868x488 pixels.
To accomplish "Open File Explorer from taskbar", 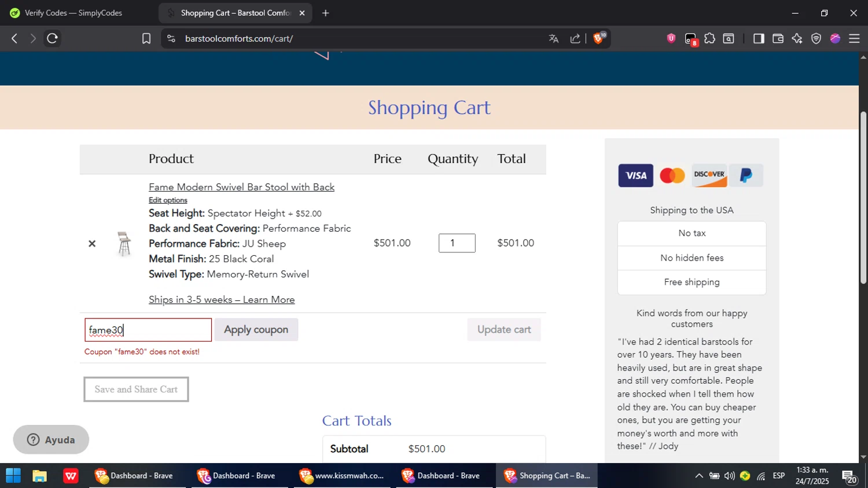I will click(x=39, y=476).
